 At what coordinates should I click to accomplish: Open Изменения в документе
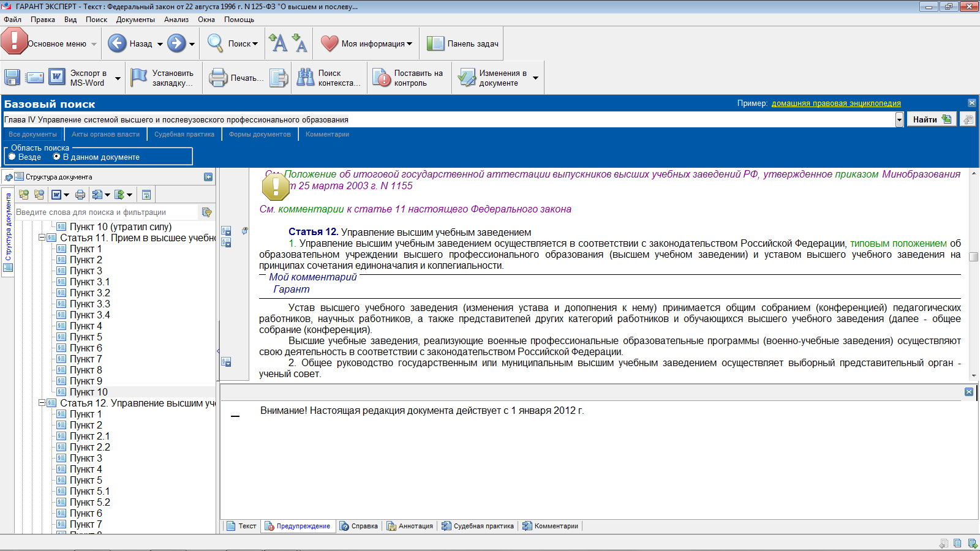pyautogui.click(x=494, y=78)
